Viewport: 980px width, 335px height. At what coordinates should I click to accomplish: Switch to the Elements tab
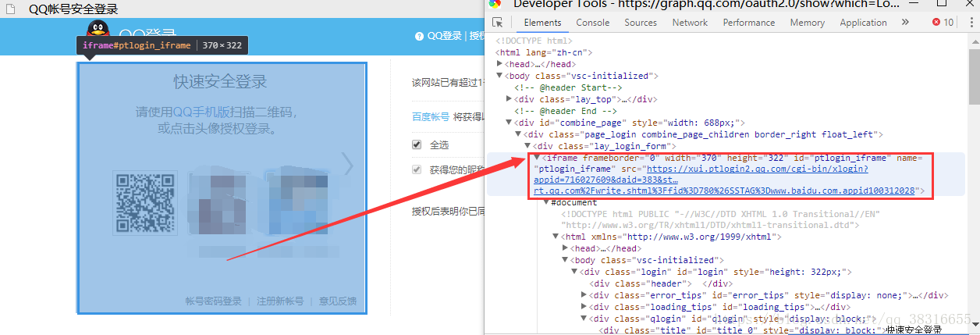pyautogui.click(x=542, y=23)
